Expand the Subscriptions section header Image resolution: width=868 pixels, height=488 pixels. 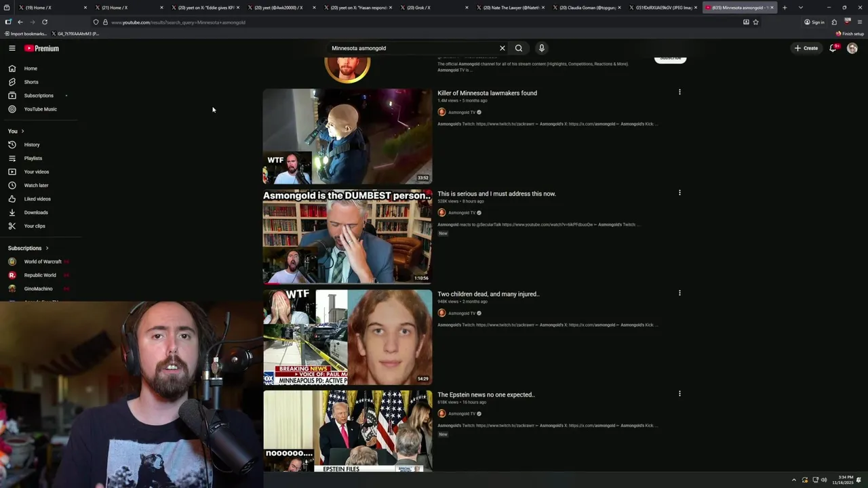click(28, 248)
